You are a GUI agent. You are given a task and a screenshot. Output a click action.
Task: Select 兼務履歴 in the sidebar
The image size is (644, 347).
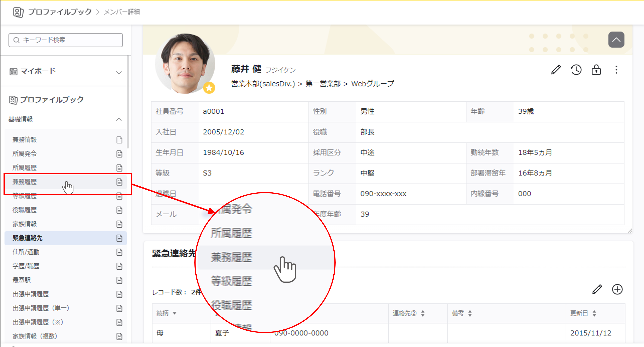[x=24, y=182]
